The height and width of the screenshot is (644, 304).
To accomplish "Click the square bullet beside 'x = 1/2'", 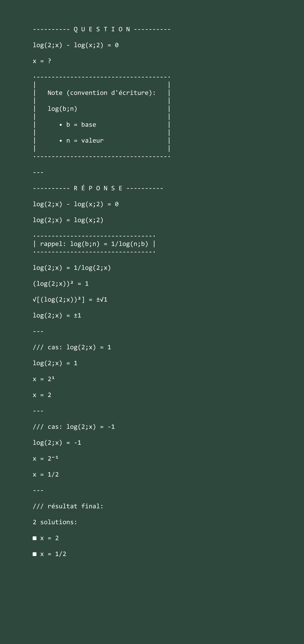I will pos(35,554).
